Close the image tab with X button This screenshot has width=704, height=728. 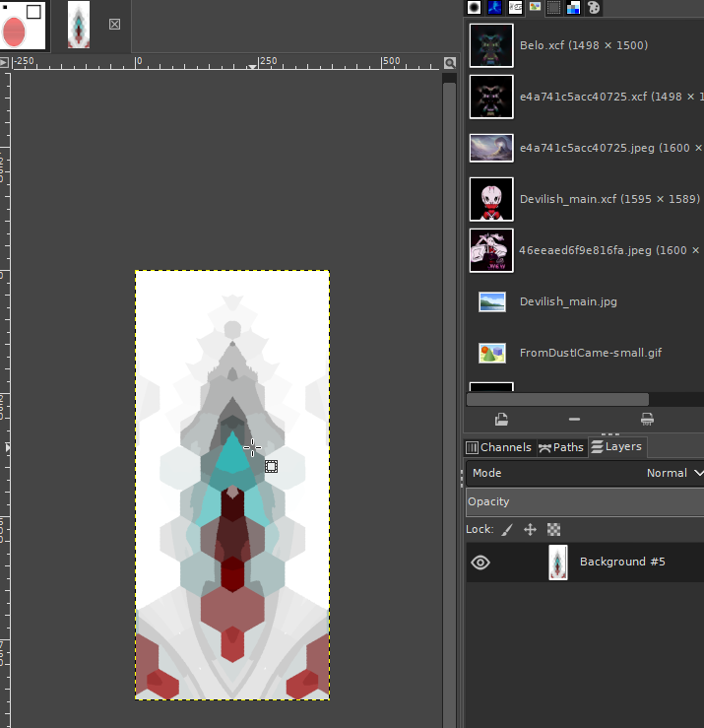tap(114, 25)
